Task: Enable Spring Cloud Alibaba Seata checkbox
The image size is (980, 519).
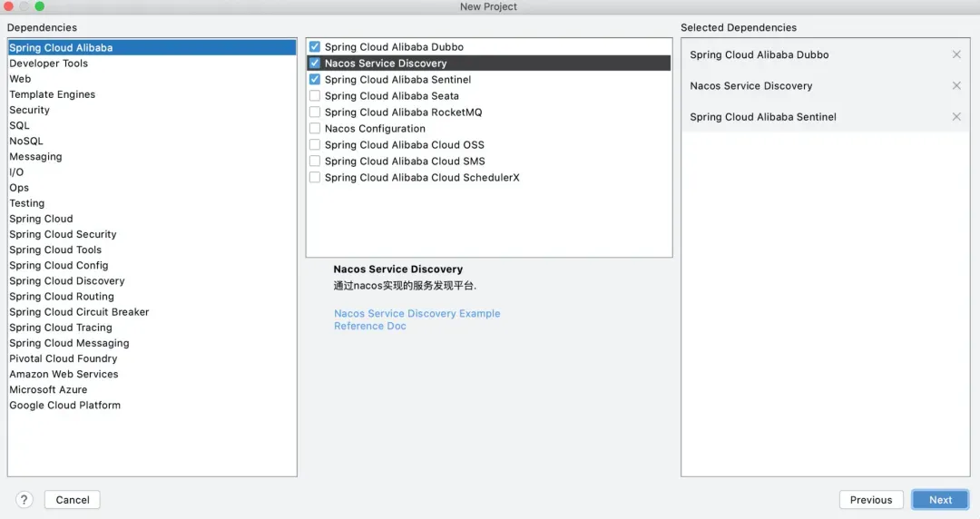Action: [314, 95]
